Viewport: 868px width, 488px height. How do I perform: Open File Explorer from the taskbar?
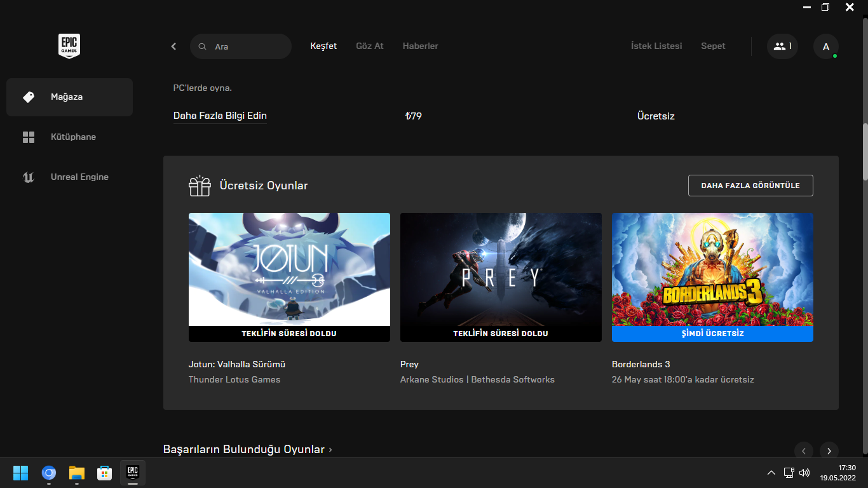coord(77,473)
